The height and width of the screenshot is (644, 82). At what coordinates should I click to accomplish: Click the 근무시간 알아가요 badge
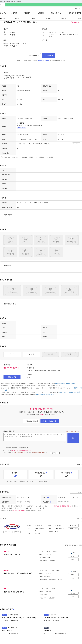22,128
